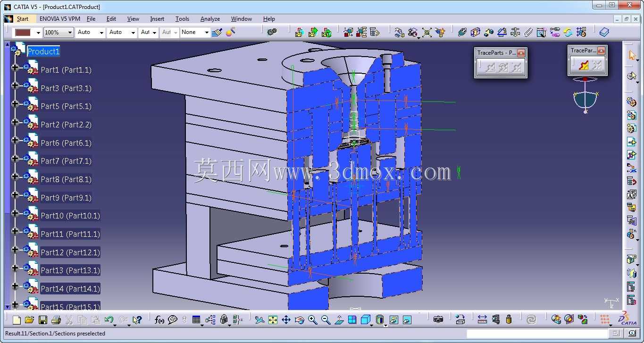Click the paperclip icon in top toolbar
This screenshot has width=644, height=343.
tap(528, 32)
